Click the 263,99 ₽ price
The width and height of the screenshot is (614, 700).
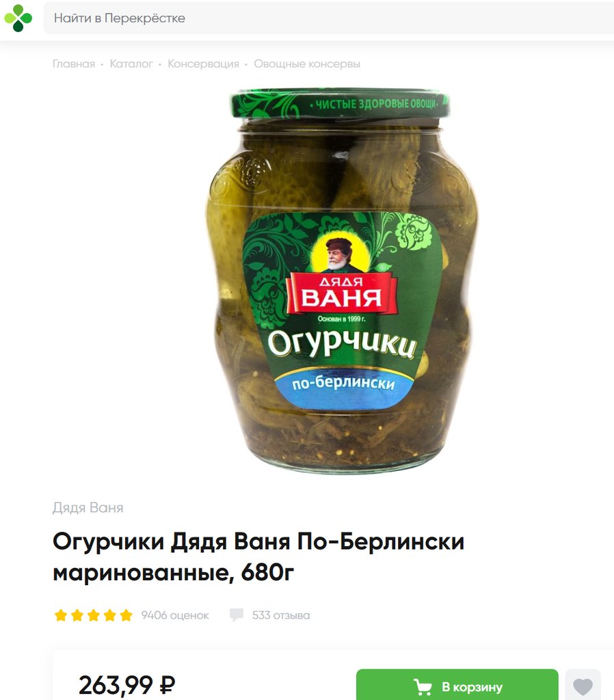click(126, 684)
